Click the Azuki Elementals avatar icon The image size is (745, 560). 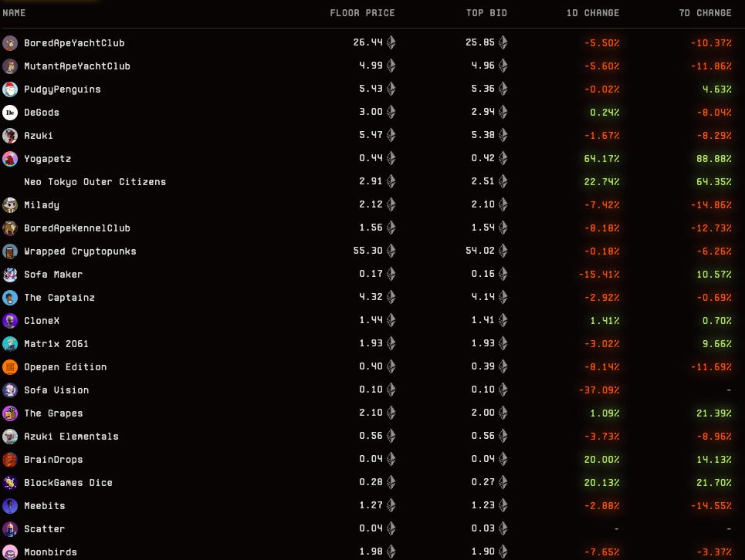[10, 436]
